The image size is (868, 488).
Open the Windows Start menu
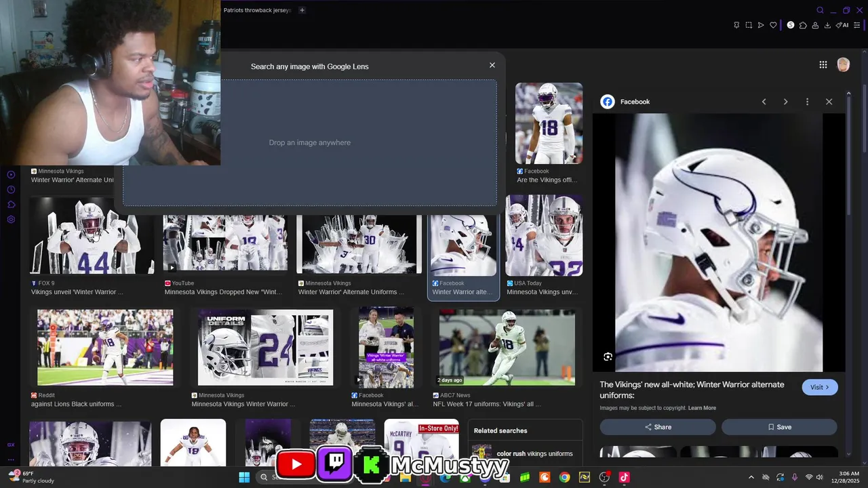[244, 477]
